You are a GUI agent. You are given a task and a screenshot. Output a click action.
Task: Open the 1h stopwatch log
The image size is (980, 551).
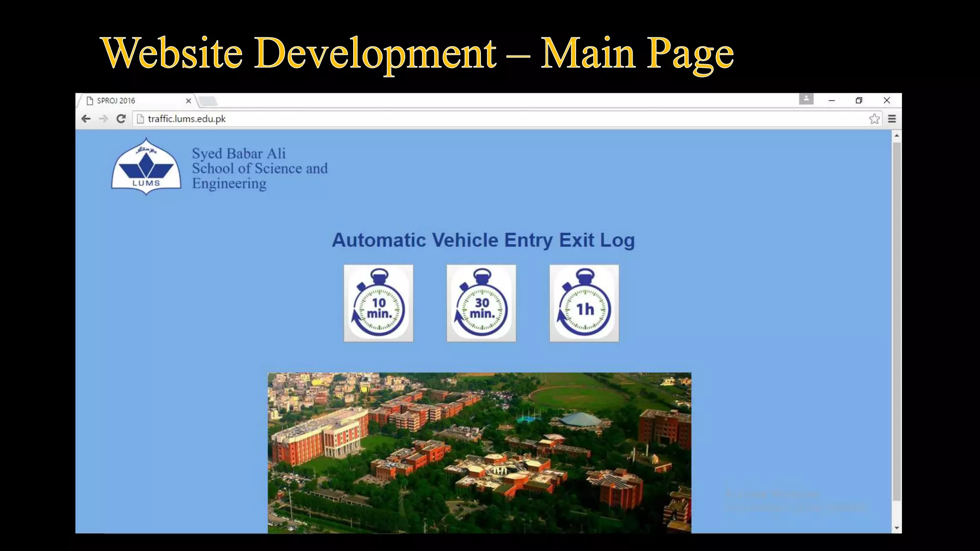point(584,303)
